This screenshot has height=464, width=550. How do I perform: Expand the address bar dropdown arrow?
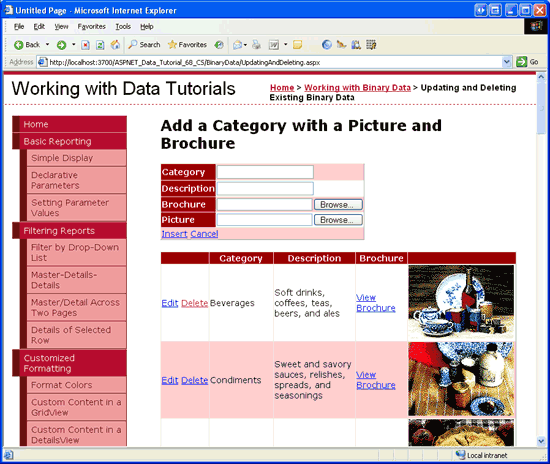[x=506, y=62]
